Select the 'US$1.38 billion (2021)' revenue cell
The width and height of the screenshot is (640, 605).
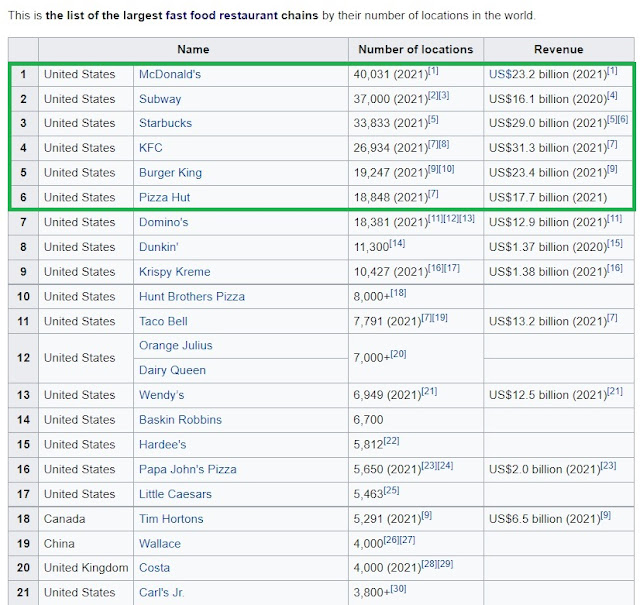click(559, 272)
